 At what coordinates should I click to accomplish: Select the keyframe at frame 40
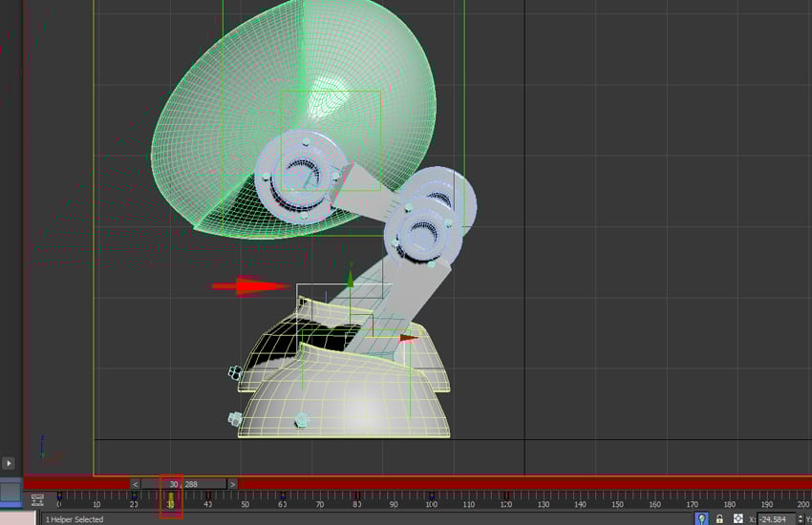(208, 496)
